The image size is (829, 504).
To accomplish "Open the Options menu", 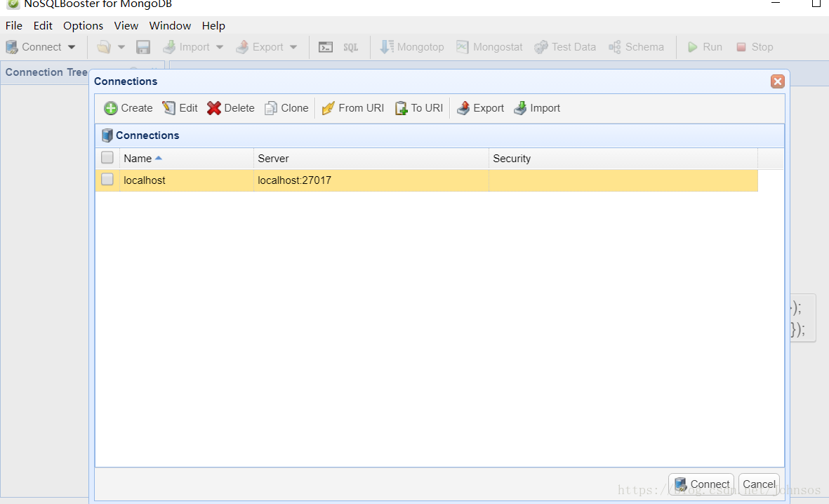I will (x=83, y=25).
